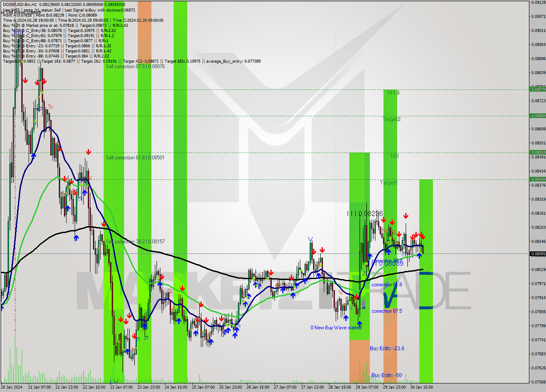Click the current price tag 0.08095
Screen dimensions: 546x392
coord(537,254)
